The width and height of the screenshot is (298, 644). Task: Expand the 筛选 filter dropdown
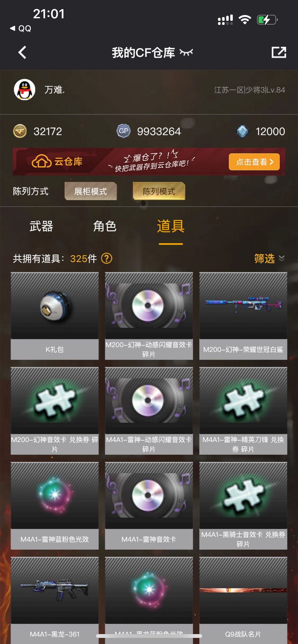[x=269, y=258]
